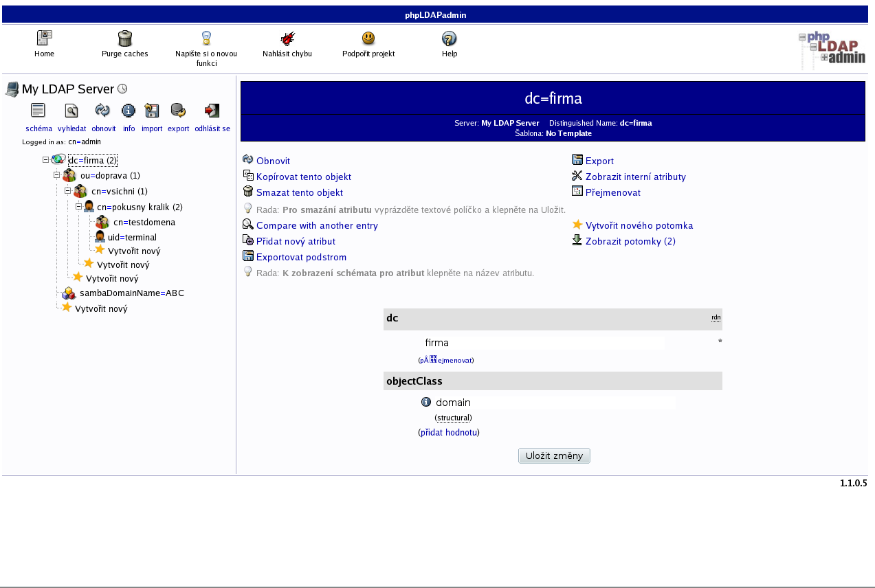
Task: Click Kopírovat tento objekt link
Action: tap(304, 177)
